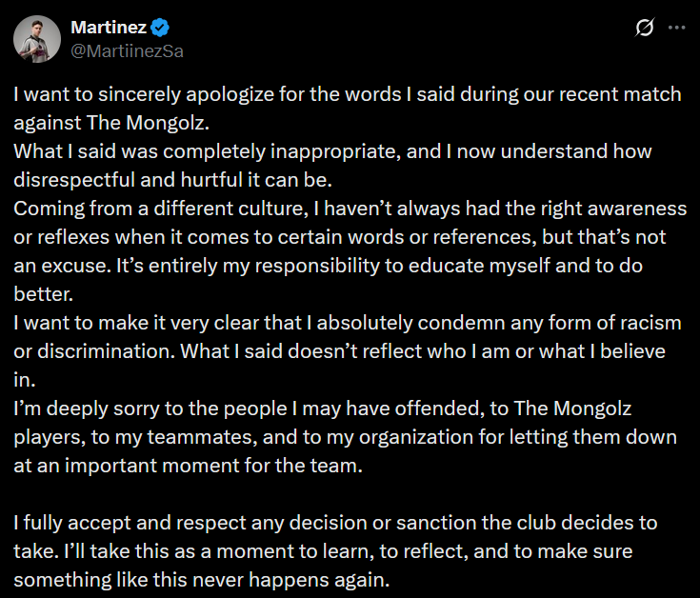Click the display name Martinez
Image resolution: width=700 pixels, height=598 pixels.
[x=110, y=27]
